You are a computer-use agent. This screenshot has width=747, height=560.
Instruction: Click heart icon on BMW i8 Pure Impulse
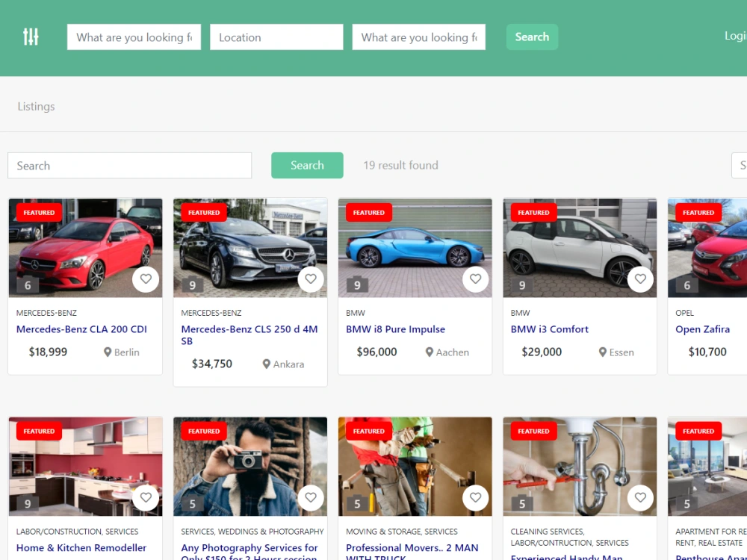[x=475, y=279]
